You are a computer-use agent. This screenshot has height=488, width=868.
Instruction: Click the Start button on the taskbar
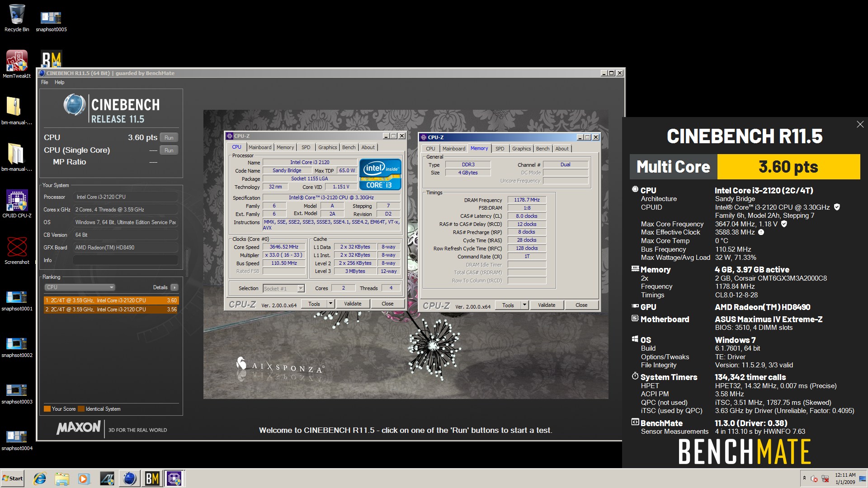13,479
